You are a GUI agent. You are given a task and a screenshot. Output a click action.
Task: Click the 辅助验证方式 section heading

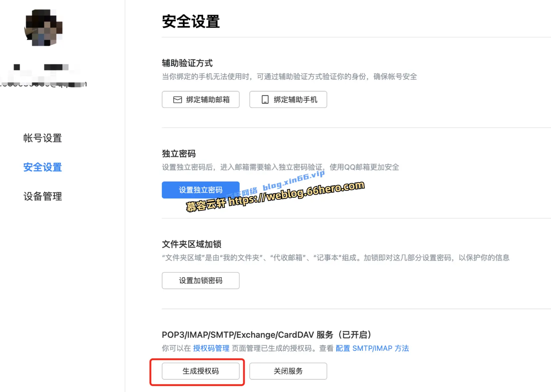187,63
